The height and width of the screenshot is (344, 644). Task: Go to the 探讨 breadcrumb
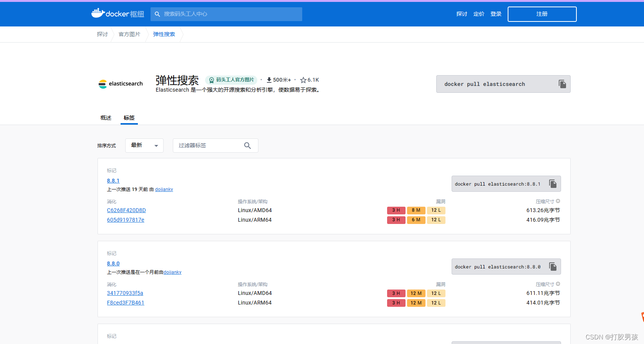coord(102,34)
